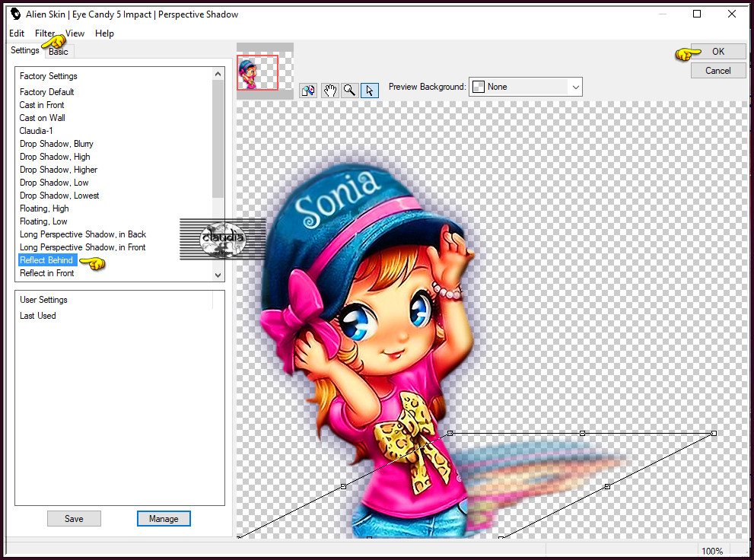Select the Reflect Behind preset
Viewport: 754px width, 560px height.
[46, 260]
